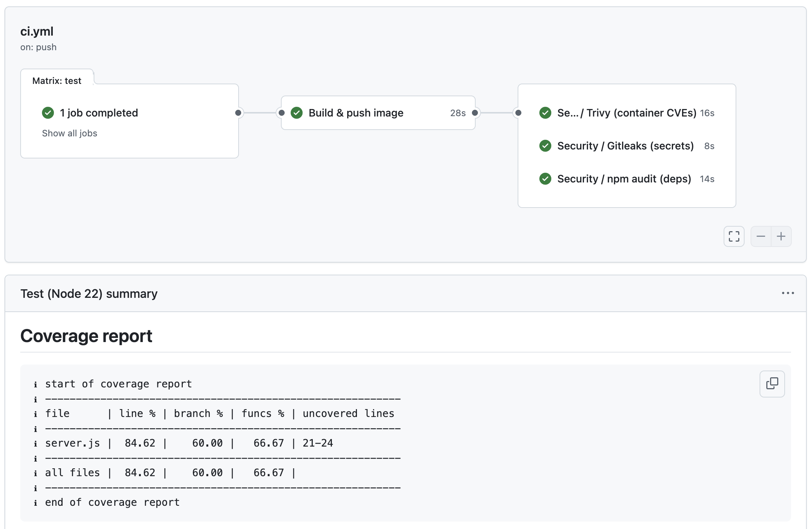Open Security / npm audit (deps) job

pyautogui.click(x=624, y=179)
